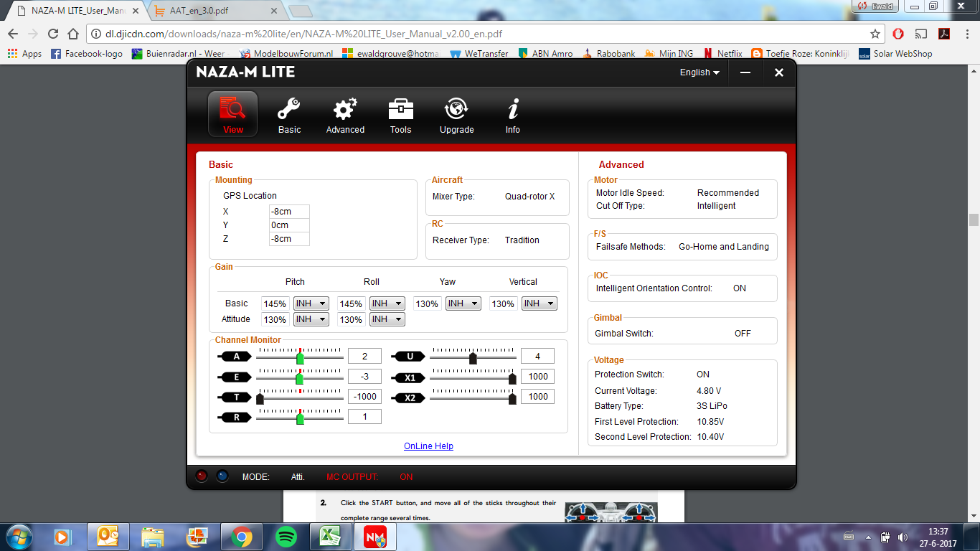
Task: Open Vertical gain INH dropdown
Action: 540,303
